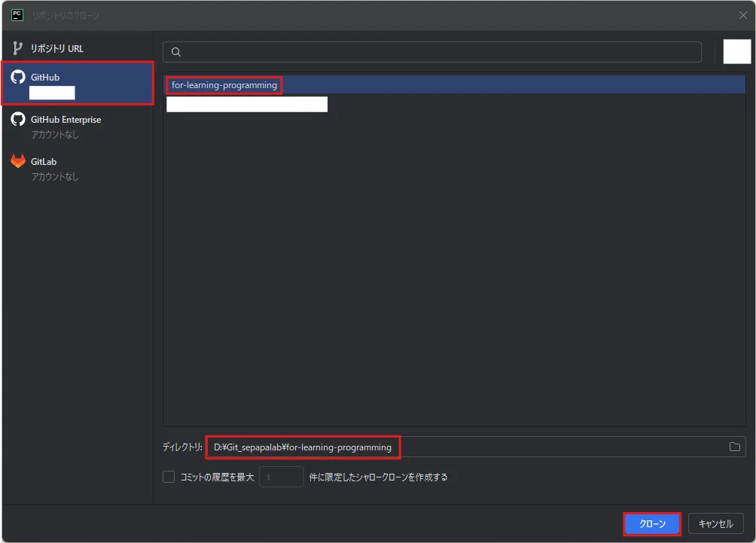
Task: Choose the GitLab option
Action: [x=77, y=168]
